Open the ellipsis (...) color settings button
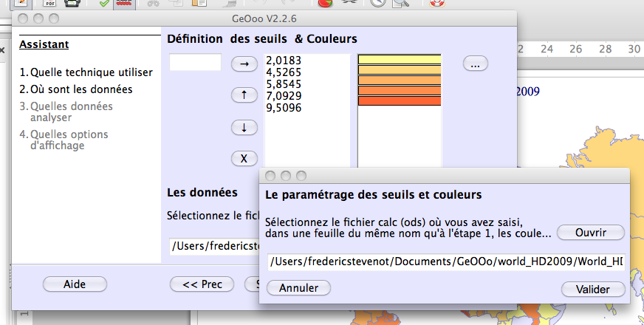644x325 pixels. [475, 64]
